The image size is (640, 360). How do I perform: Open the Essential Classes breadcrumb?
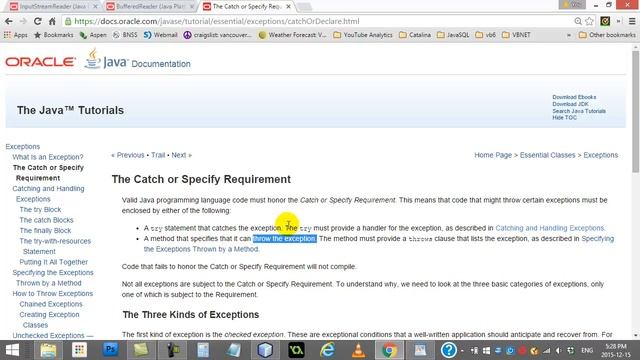547,155
